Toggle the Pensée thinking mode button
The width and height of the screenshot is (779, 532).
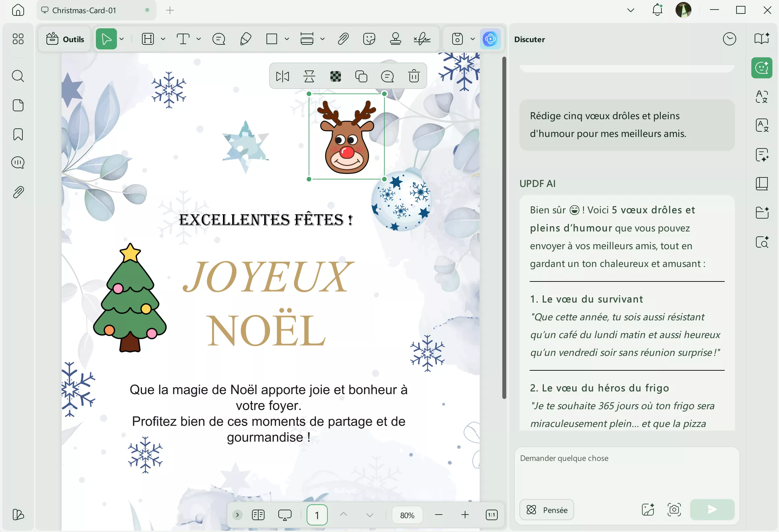(546, 510)
